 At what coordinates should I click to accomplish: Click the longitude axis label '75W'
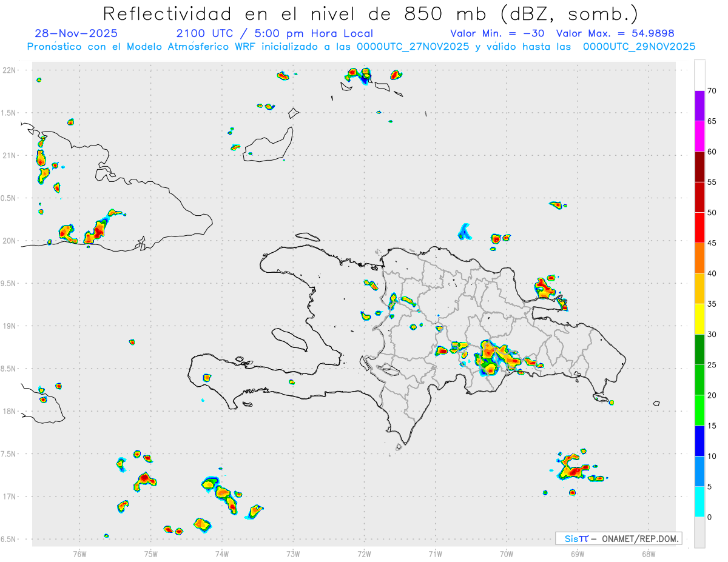click(x=151, y=553)
